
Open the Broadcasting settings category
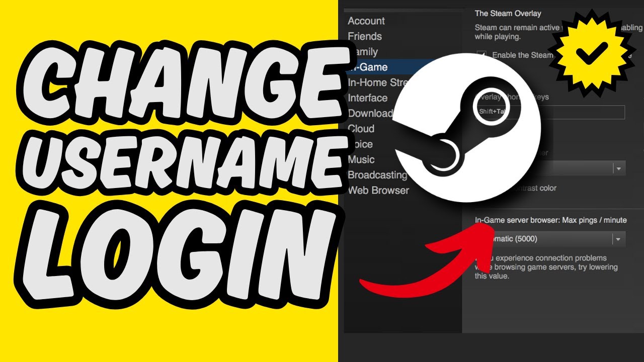(377, 175)
